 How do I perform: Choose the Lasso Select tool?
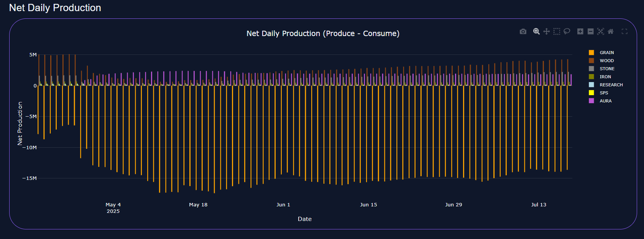(x=567, y=31)
